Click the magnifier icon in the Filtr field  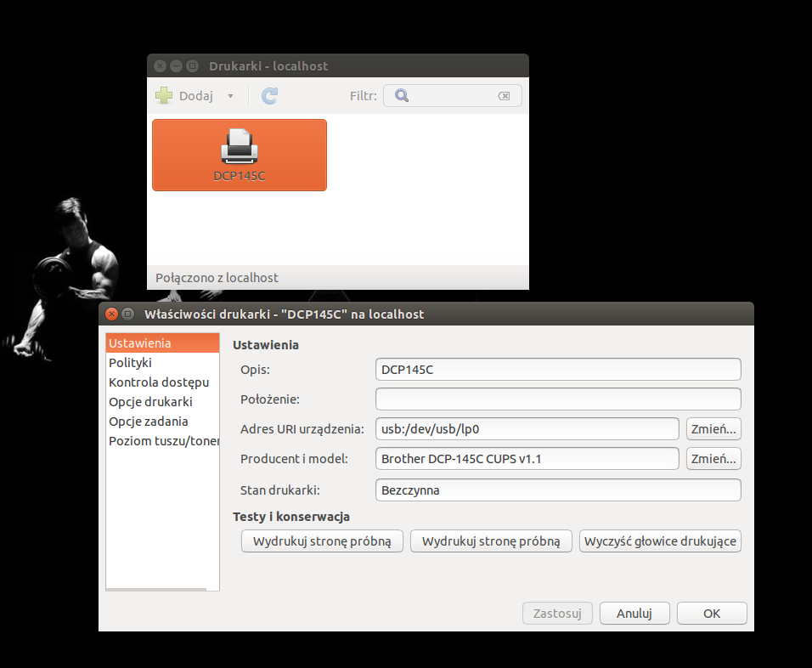click(x=402, y=95)
